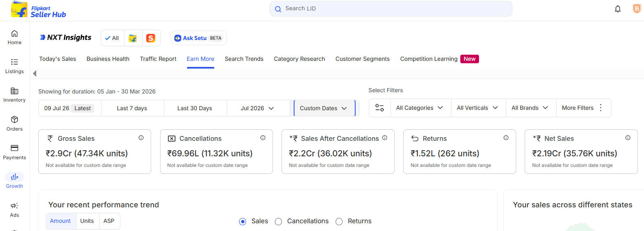Open the seller profile badge icon

[637, 9]
